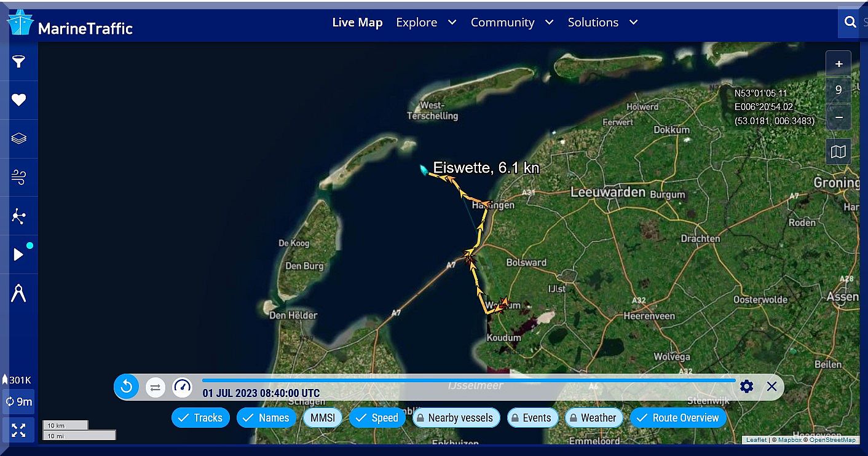Show the wind weather overlay icon
The height and width of the screenshot is (456, 868).
tap(19, 178)
